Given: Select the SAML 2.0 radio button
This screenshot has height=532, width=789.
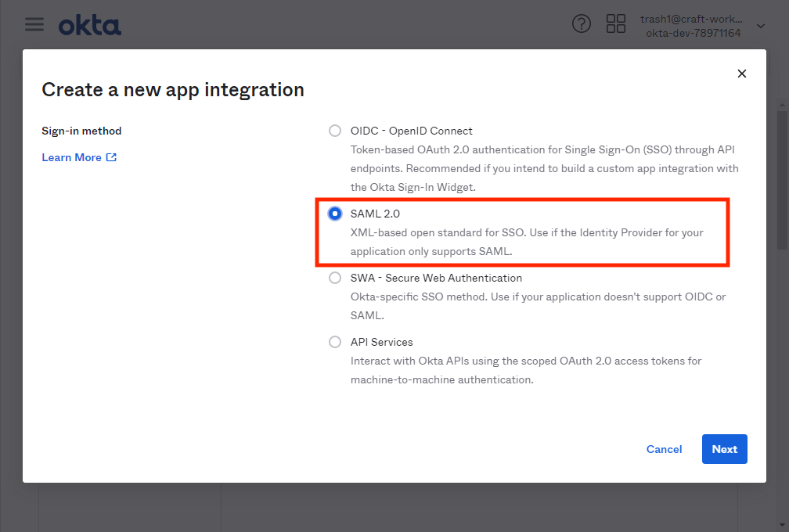Looking at the screenshot, I should click(x=335, y=214).
